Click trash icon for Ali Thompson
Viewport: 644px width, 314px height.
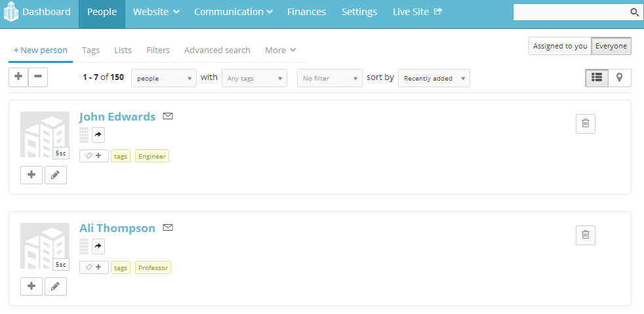[x=586, y=235]
